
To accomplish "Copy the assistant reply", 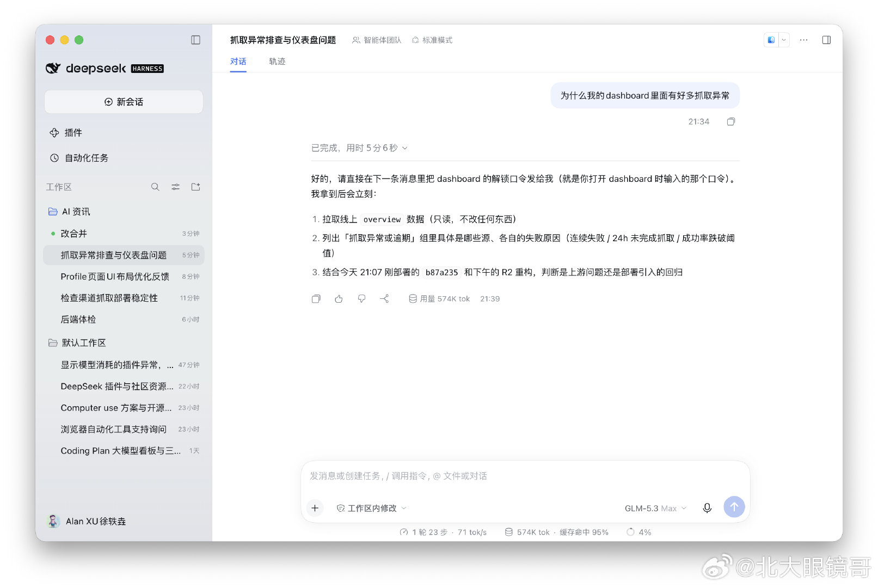I will (316, 299).
